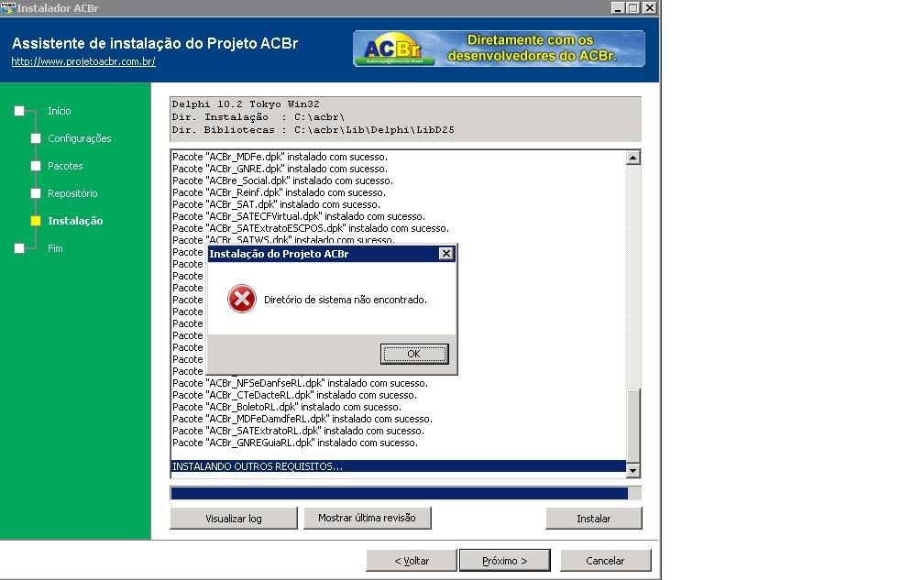
Task: Select the Fim step
Action: (x=55, y=248)
